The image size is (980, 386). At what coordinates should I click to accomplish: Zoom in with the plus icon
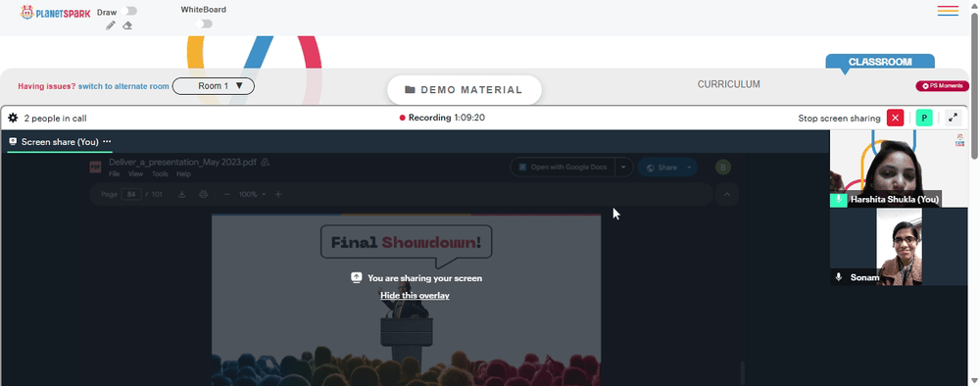[278, 194]
